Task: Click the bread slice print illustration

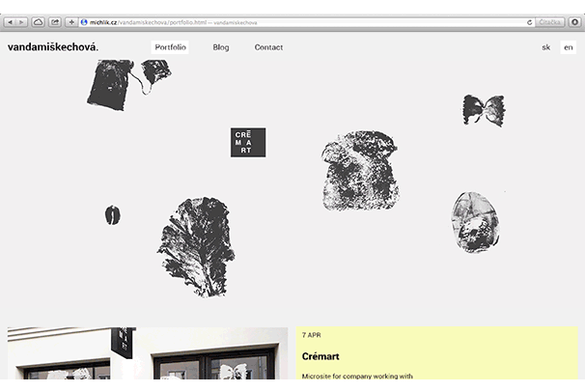Action: [360, 172]
